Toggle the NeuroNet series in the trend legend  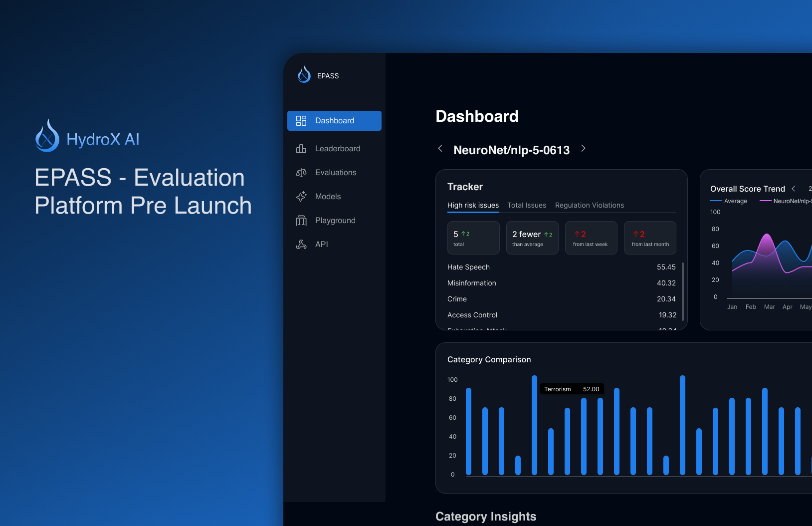(786, 201)
